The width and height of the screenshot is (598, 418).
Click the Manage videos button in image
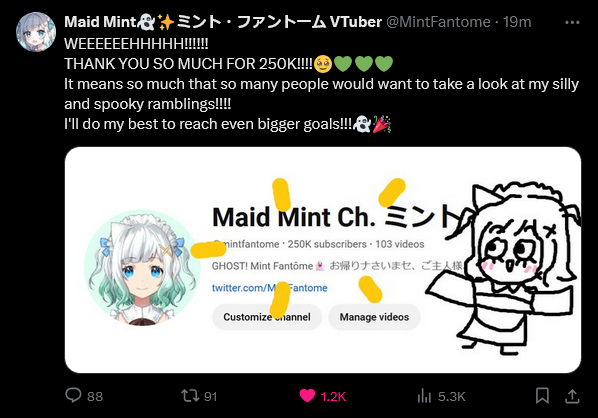tap(374, 317)
